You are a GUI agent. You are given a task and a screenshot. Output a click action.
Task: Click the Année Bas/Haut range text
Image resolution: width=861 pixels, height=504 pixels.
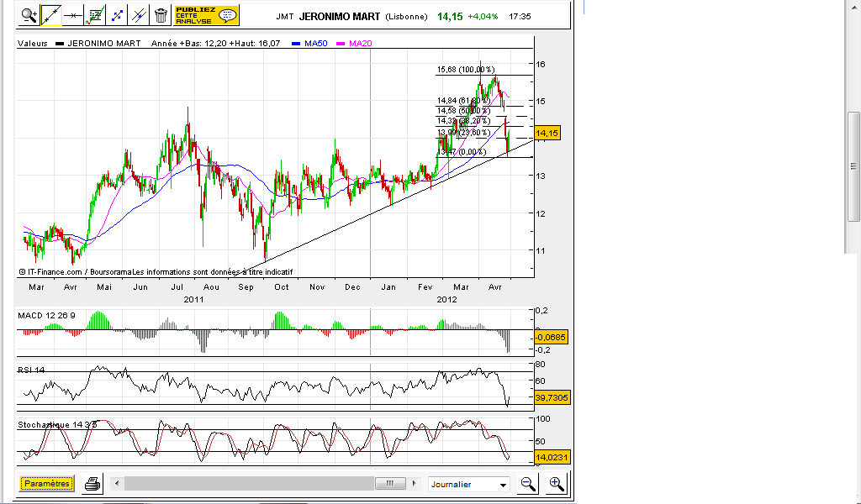(216, 44)
